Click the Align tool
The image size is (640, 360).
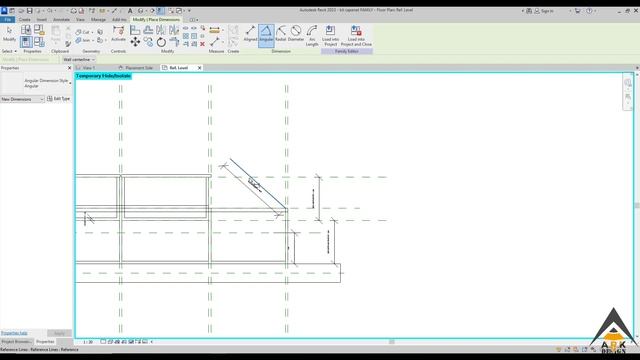coord(135,30)
